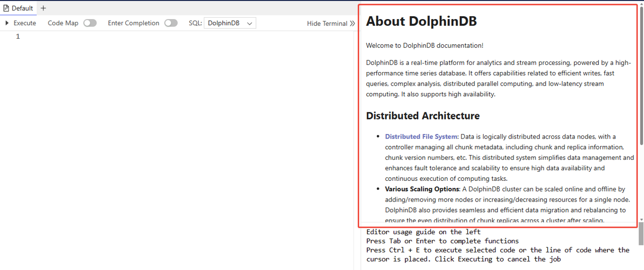
Task: Click the chevron arrow in DolphinDB combo box
Action: click(x=249, y=24)
